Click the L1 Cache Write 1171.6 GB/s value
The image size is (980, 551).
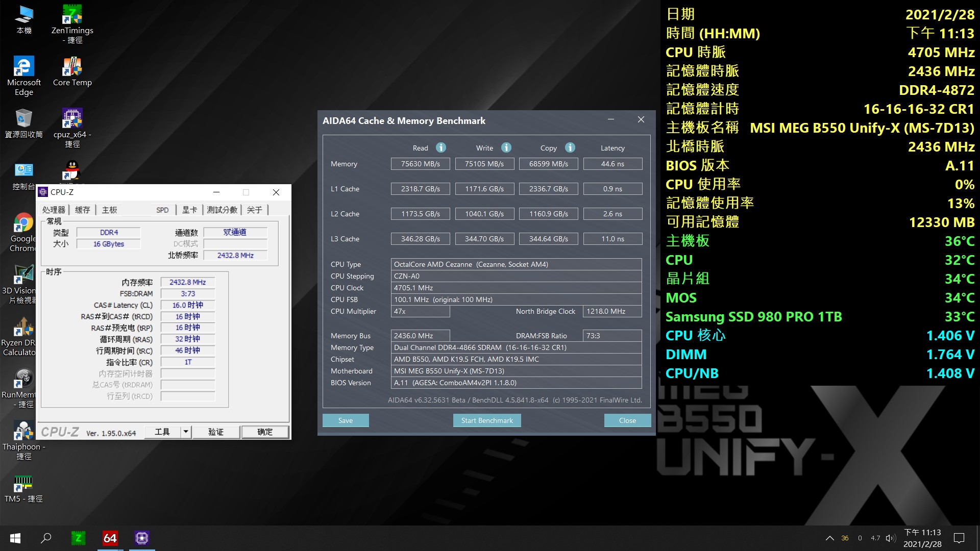[484, 189]
